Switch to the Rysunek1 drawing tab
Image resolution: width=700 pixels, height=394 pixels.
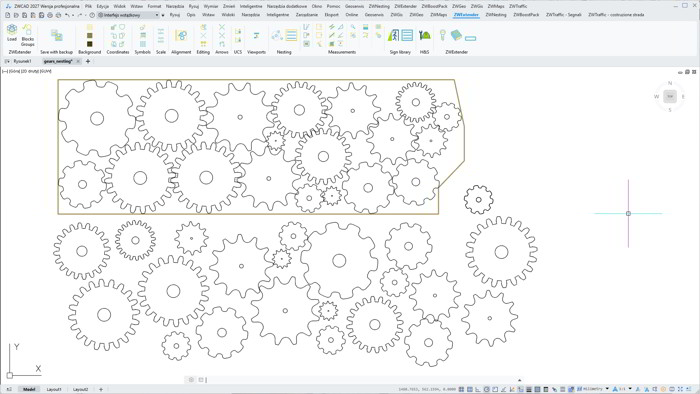coord(22,61)
